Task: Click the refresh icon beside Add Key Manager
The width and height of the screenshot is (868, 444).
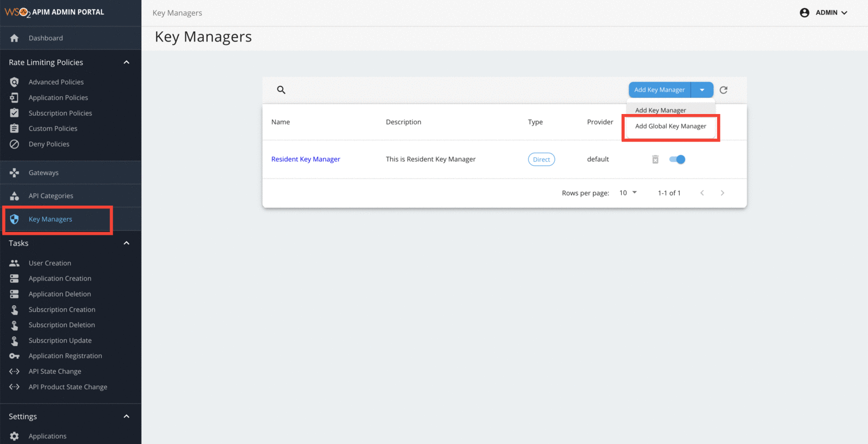Action: coord(723,90)
